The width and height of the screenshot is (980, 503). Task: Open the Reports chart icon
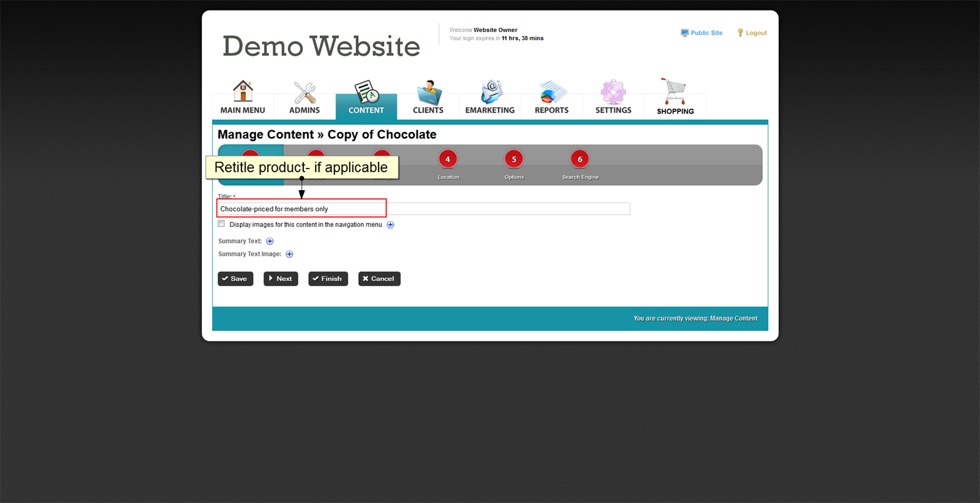click(552, 92)
